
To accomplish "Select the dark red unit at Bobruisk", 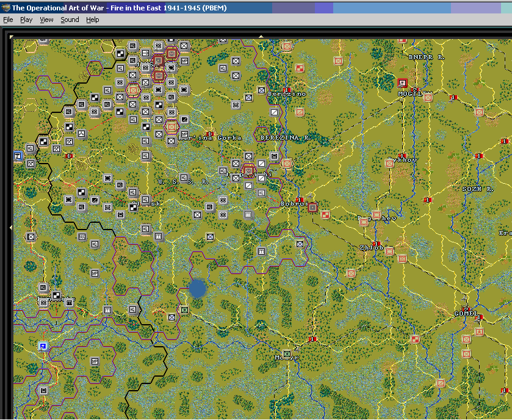I will point(312,208).
